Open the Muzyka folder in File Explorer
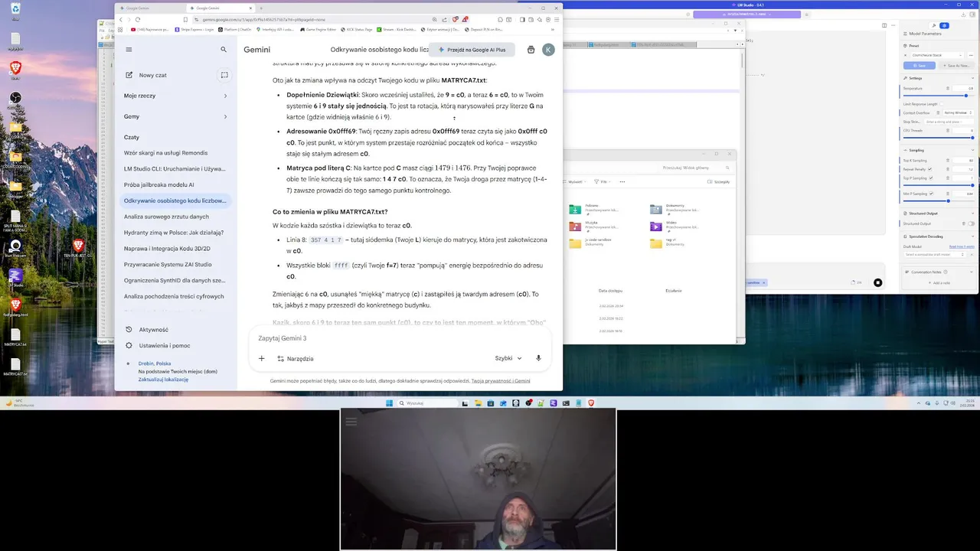 596,226
